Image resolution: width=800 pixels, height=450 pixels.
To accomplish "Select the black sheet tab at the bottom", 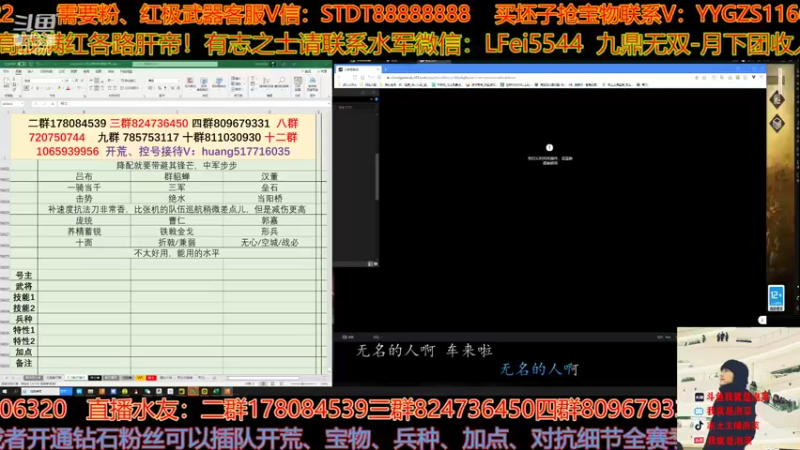I will pyautogui.click(x=95, y=378).
